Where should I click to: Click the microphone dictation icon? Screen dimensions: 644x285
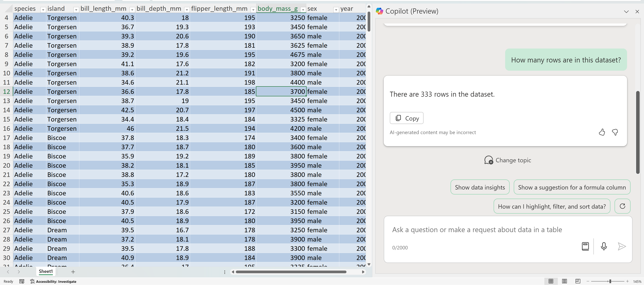604,246
